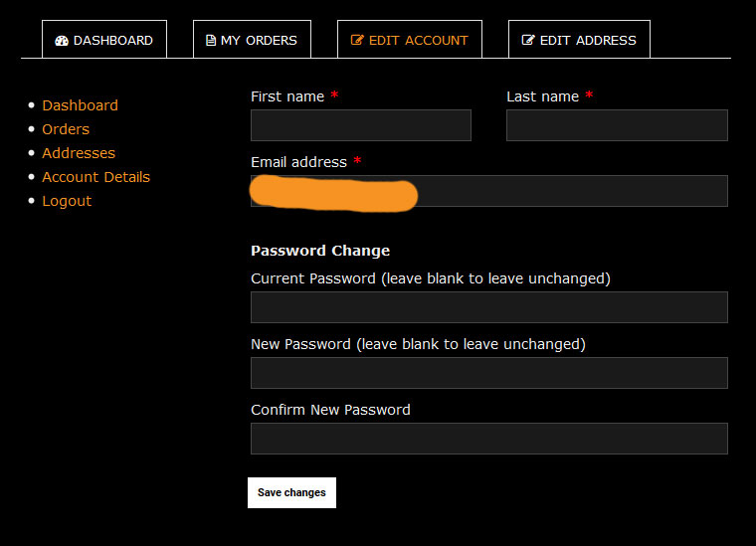Click the Edit Address pencil icon
Viewport: 756px width, 546px height.
(528, 41)
